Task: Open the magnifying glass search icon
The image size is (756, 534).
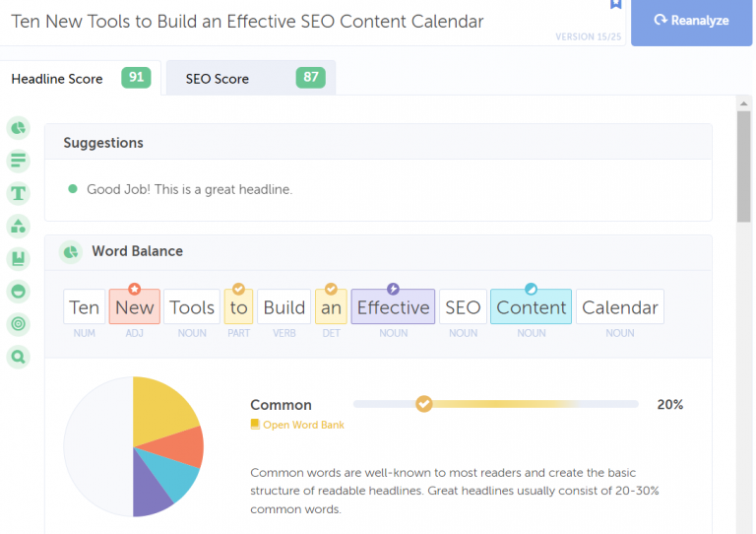Action: [x=18, y=357]
